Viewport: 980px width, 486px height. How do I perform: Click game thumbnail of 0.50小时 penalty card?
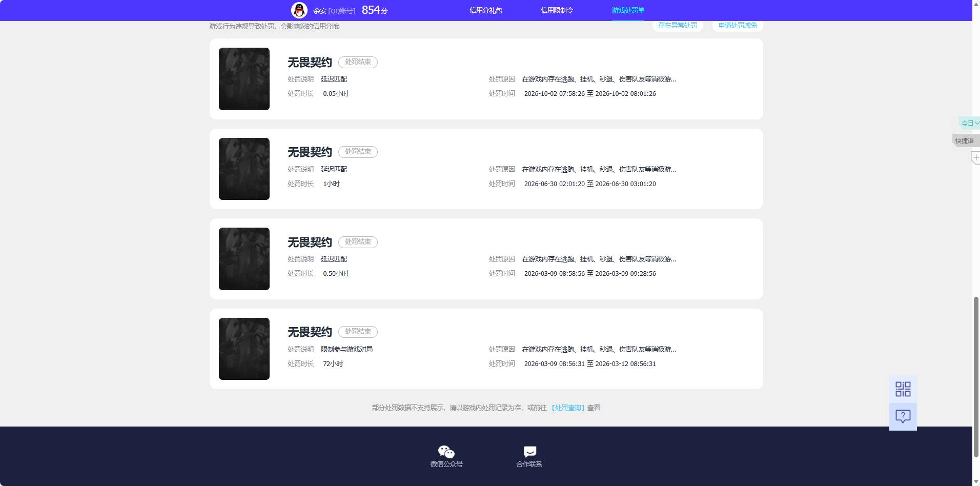pyautogui.click(x=244, y=259)
